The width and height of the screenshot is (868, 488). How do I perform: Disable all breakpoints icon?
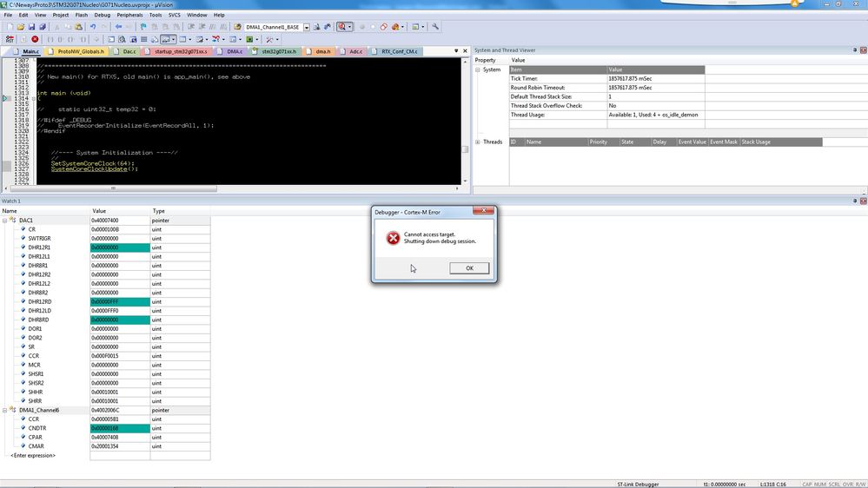pyautogui.click(x=384, y=27)
